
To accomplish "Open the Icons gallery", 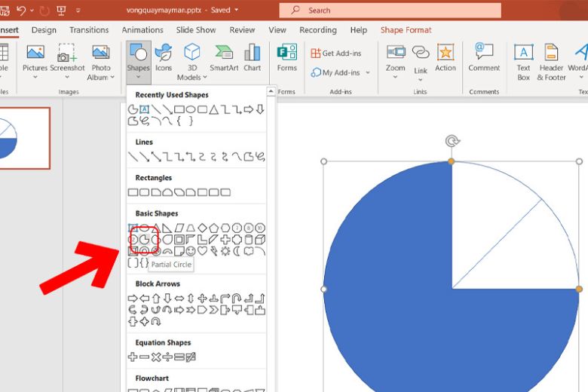I will pos(164,58).
